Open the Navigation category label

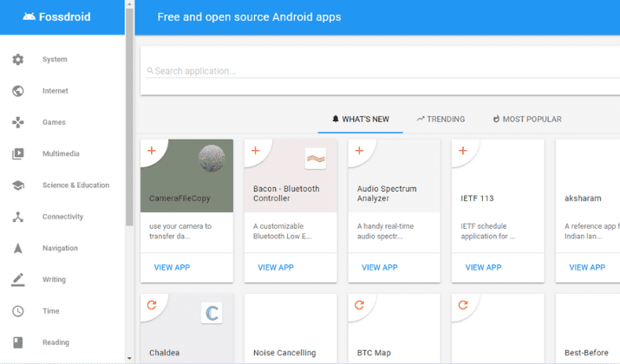[60, 248]
